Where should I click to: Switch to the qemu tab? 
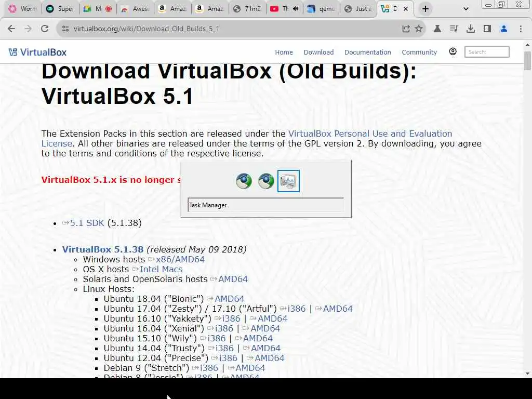[x=322, y=9]
